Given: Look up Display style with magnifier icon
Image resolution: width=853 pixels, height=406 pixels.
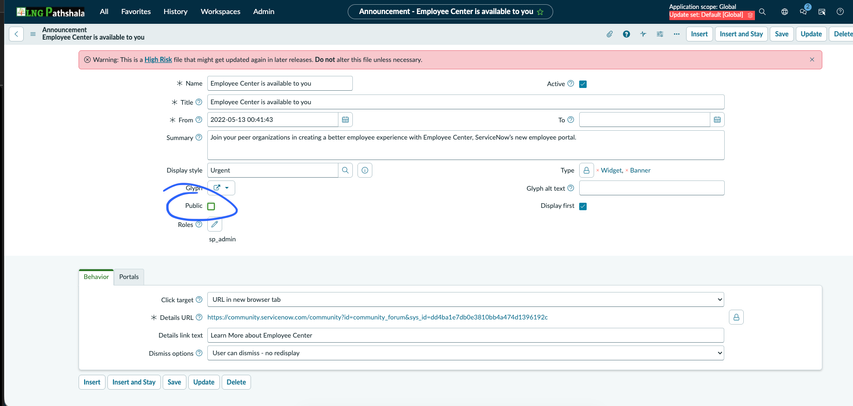Looking at the screenshot, I should (345, 170).
